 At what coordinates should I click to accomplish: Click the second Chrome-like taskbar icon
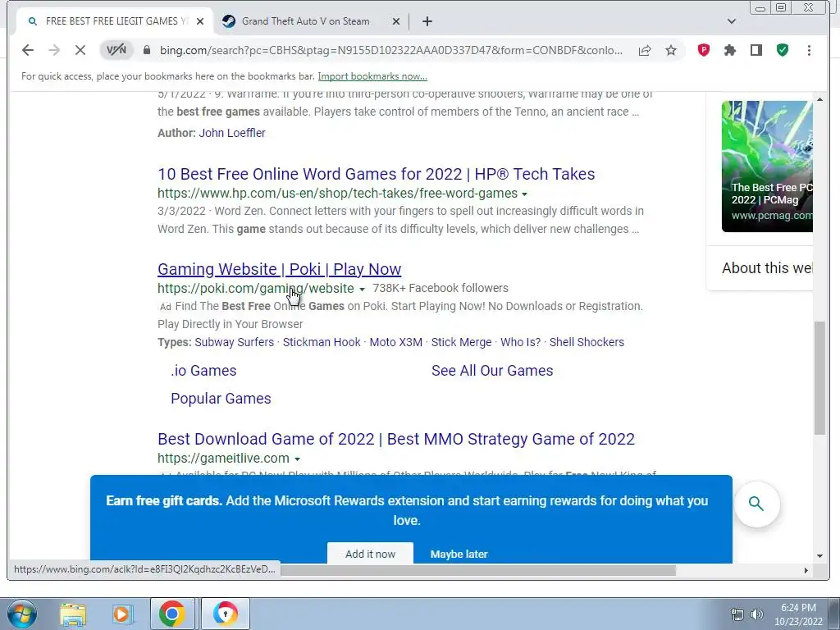[226, 614]
